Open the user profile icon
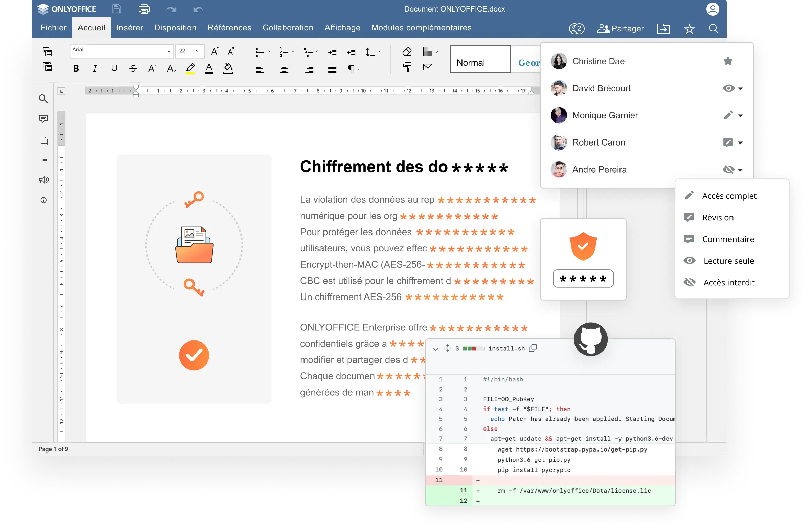Viewport: 812px width, 528px height. [x=713, y=9]
